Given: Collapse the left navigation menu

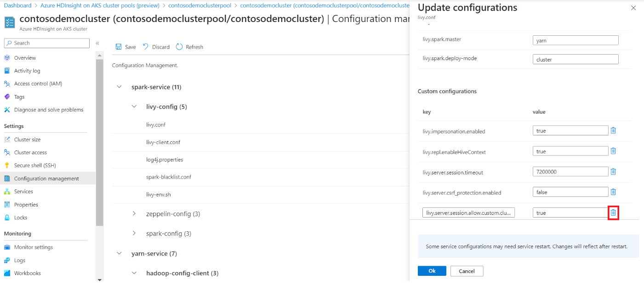Looking at the screenshot, I should tap(97, 43).
